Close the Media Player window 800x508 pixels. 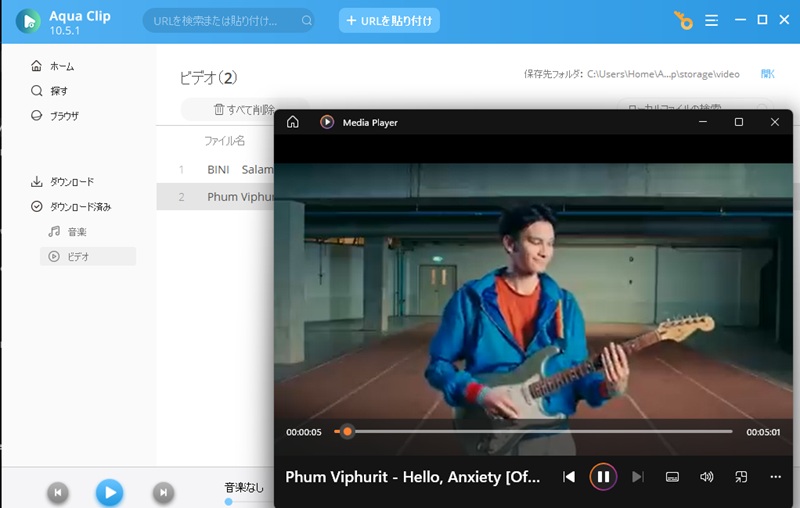tap(774, 122)
